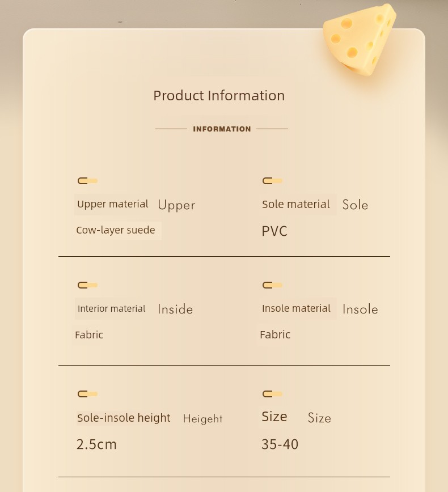Image resolution: width=448 pixels, height=492 pixels.
Task: Click the Cow-layer suede value
Action: pyautogui.click(x=116, y=230)
